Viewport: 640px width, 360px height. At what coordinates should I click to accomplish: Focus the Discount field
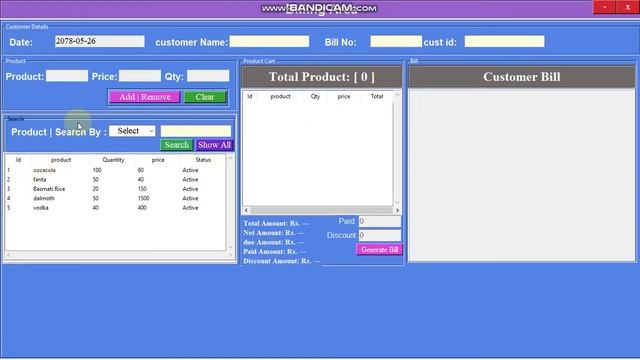380,235
